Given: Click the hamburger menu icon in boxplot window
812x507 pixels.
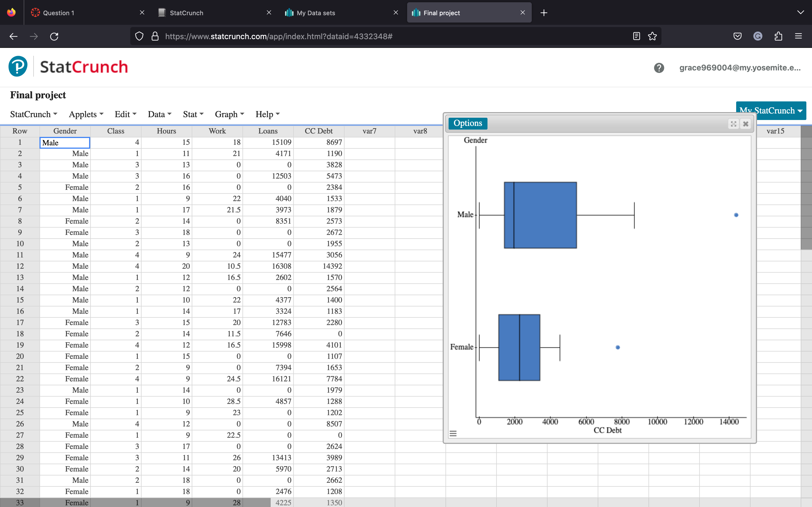Looking at the screenshot, I should point(453,433).
